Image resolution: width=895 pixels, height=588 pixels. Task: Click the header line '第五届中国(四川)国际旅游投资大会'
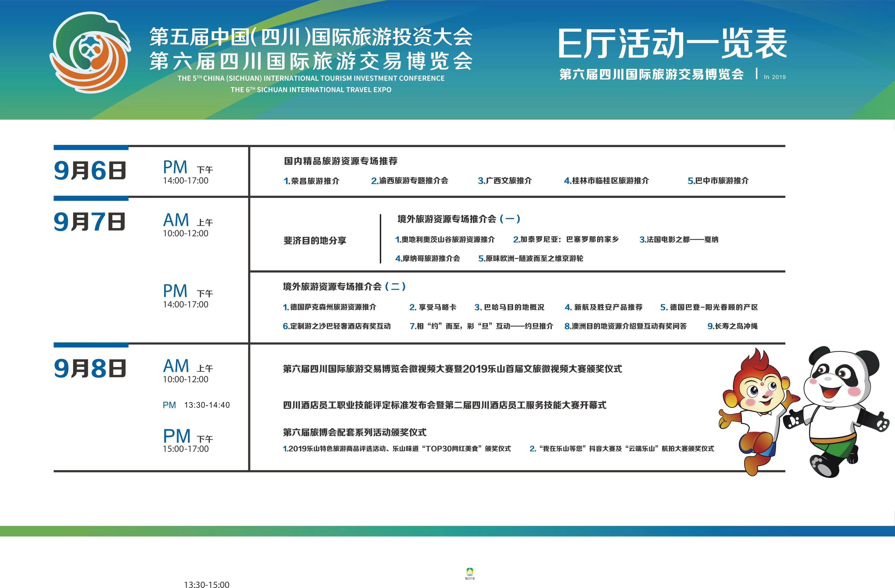pyautogui.click(x=311, y=36)
